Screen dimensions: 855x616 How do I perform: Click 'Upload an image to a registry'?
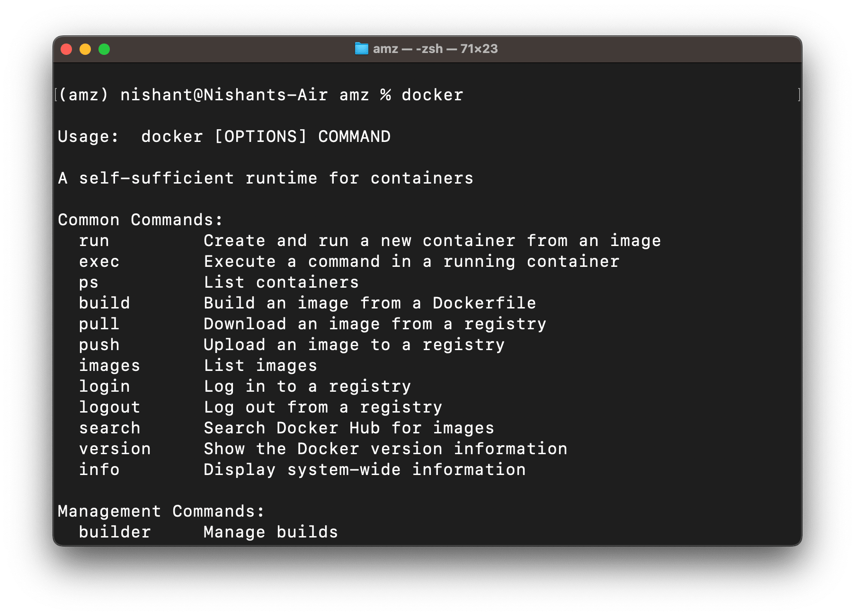[x=354, y=345]
